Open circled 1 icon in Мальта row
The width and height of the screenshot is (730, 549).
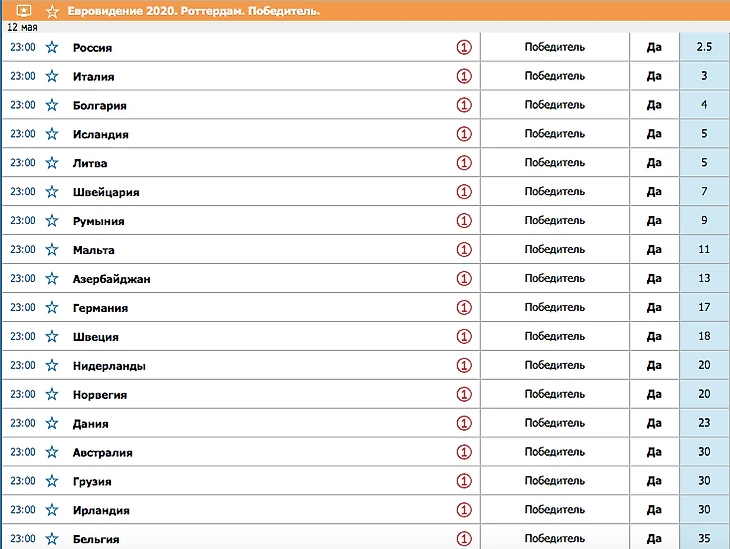pos(464,249)
